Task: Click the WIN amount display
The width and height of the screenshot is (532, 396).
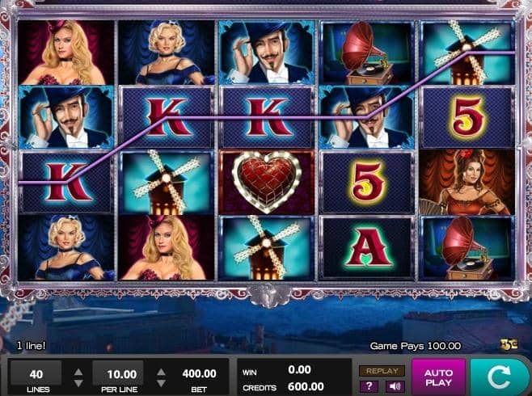Action: [299, 369]
